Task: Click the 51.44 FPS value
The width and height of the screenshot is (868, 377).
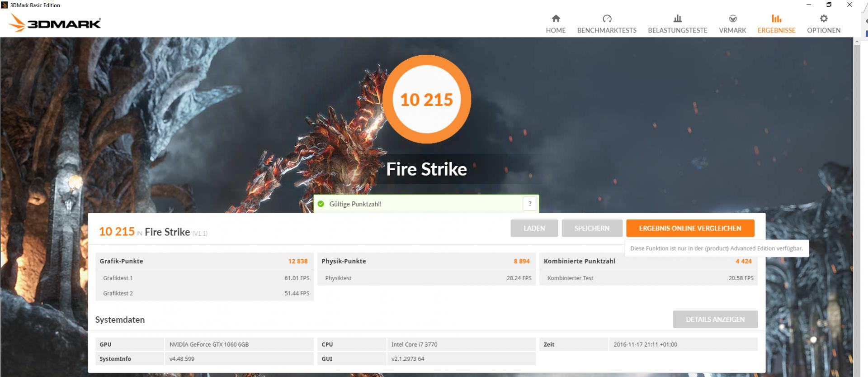Action: (297, 293)
